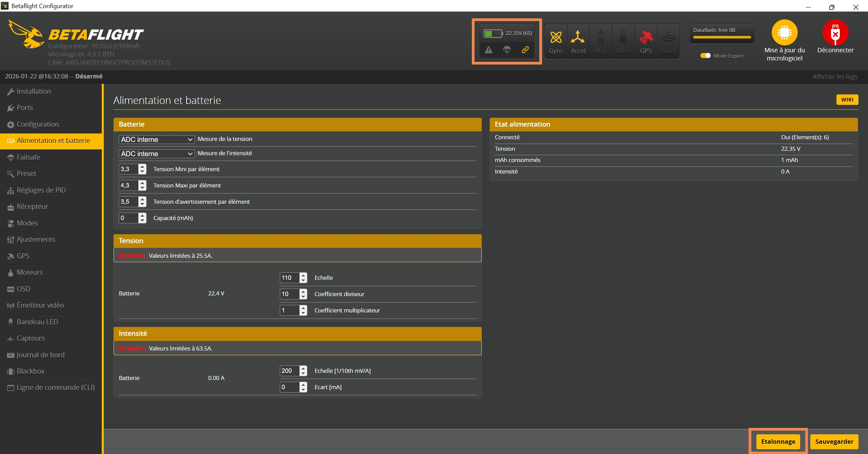
Task: Open the Ligne de commande (CLI) tab
Action: (x=55, y=387)
